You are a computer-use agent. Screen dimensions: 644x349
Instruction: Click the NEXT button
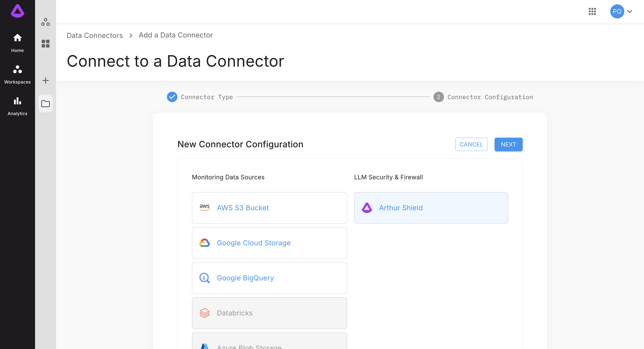[x=508, y=144]
